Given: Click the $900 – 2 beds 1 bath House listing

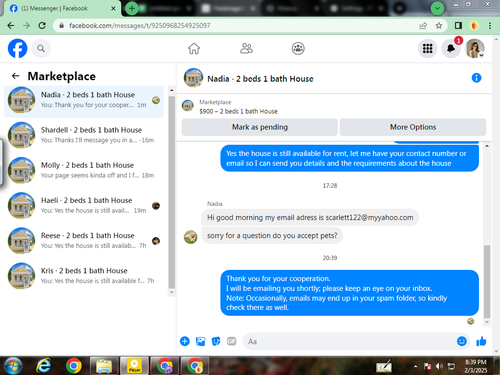Looking at the screenshot, I should point(238,111).
